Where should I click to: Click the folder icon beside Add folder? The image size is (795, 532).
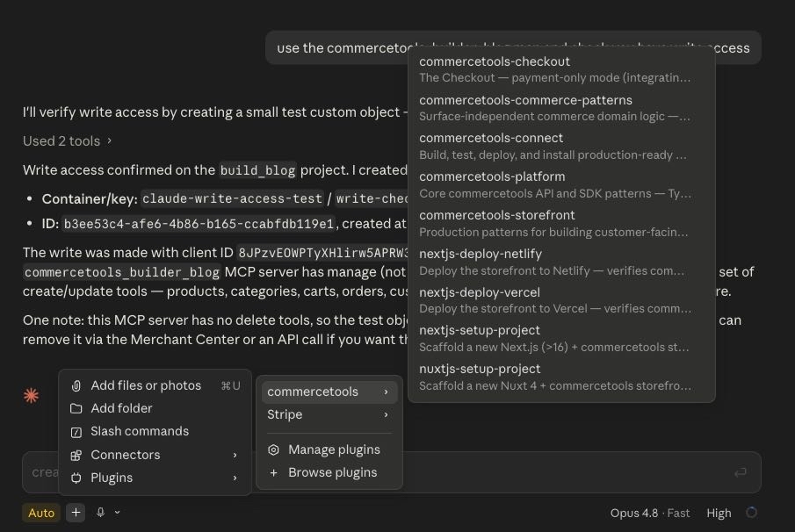pyautogui.click(x=76, y=408)
